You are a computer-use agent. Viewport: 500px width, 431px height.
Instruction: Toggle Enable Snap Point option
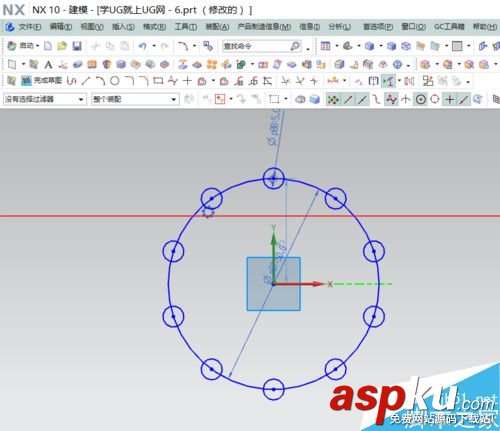332,99
